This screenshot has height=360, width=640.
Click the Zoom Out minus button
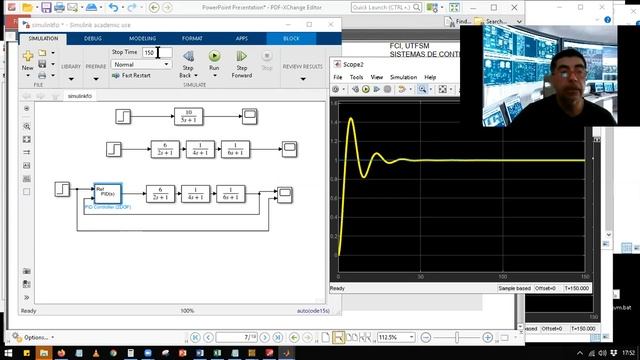(x=426, y=338)
